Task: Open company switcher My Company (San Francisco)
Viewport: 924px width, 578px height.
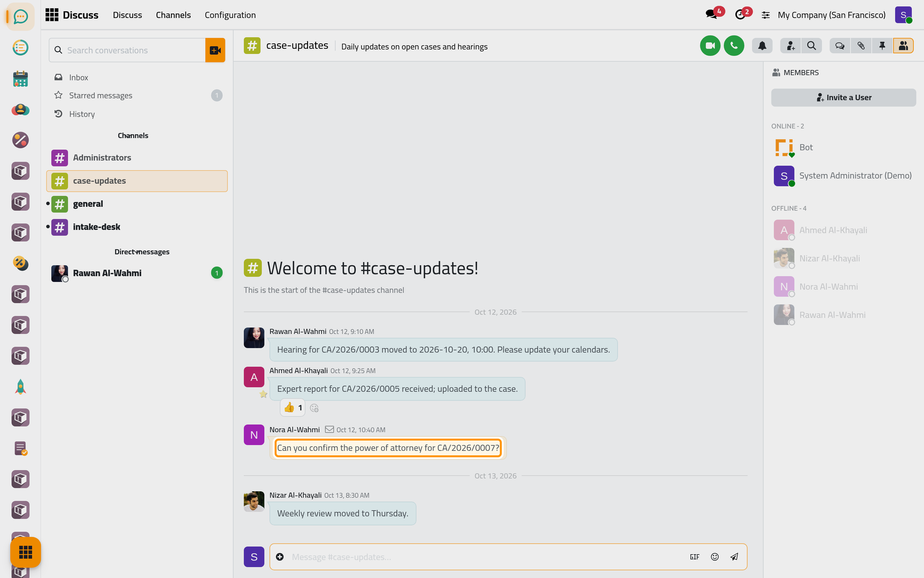Action: [832, 15]
